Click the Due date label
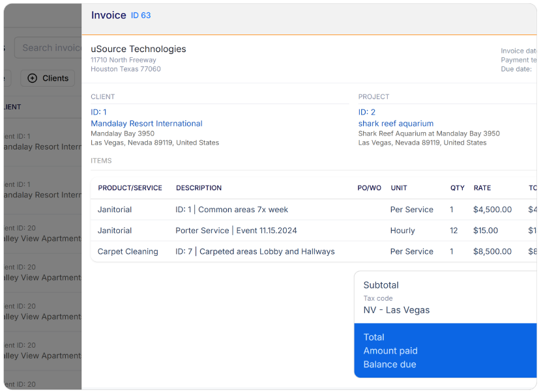The height and width of the screenshot is (392, 541). pos(516,69)
